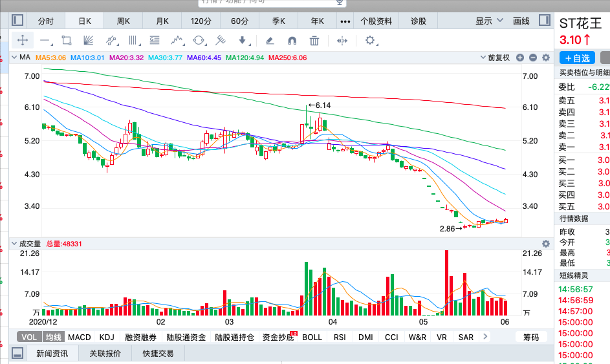
Task: Add stock with +自选 button
Action: pyautogui.click(x=577, y=58)
